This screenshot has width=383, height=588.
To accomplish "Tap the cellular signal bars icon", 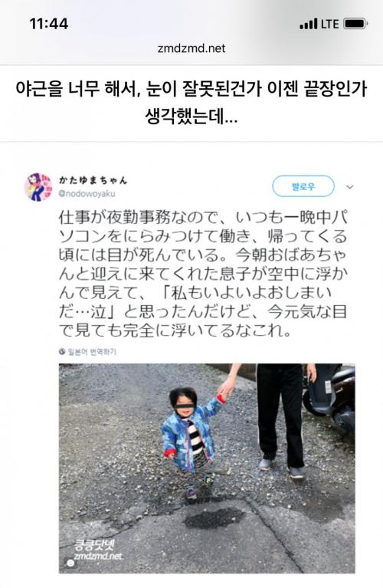I will (x=309, y=25).
